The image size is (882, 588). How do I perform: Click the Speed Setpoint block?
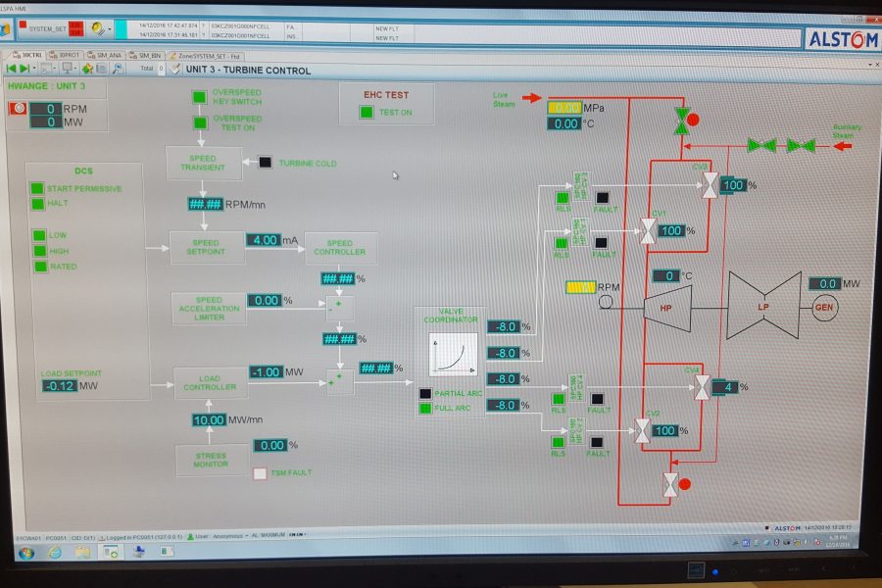pyautogui.click(x=207, y=248)
